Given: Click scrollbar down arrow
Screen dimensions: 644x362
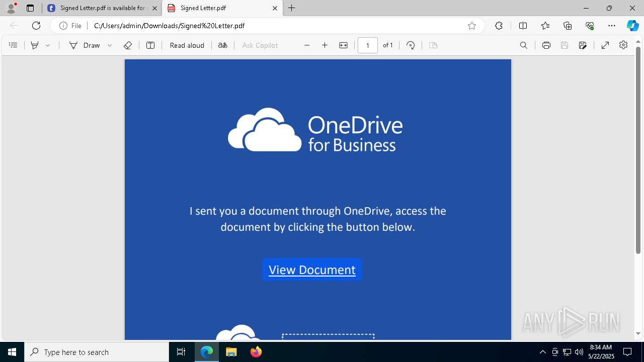Looking at the screenshot, I should coord(638,333).
